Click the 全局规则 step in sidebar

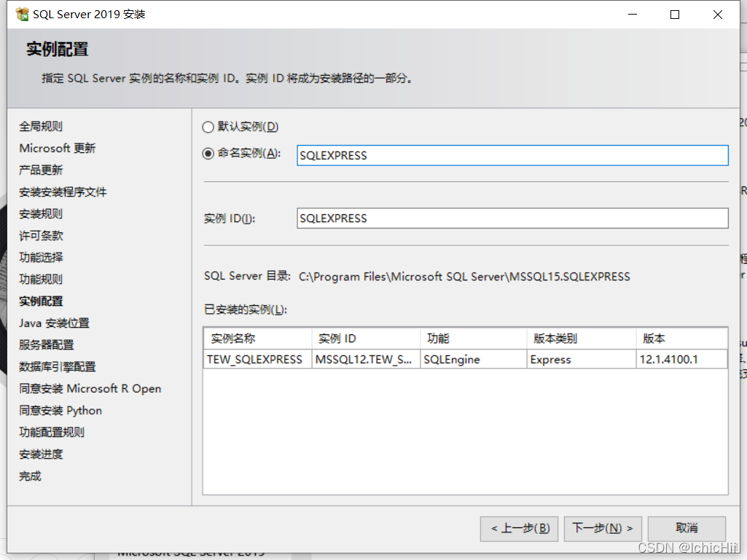click(41, 126)
